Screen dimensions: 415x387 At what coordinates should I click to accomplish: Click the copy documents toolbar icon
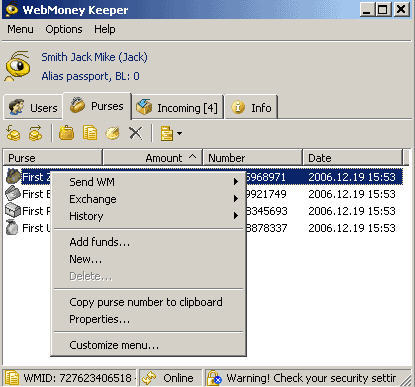pyautogui.click(x=90, y=133)
